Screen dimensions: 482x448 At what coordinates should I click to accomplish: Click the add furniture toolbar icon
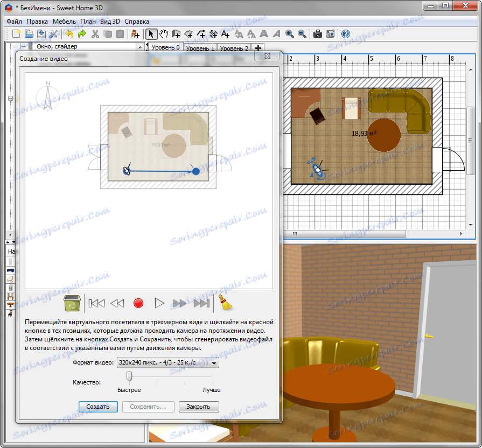(135, 34)
